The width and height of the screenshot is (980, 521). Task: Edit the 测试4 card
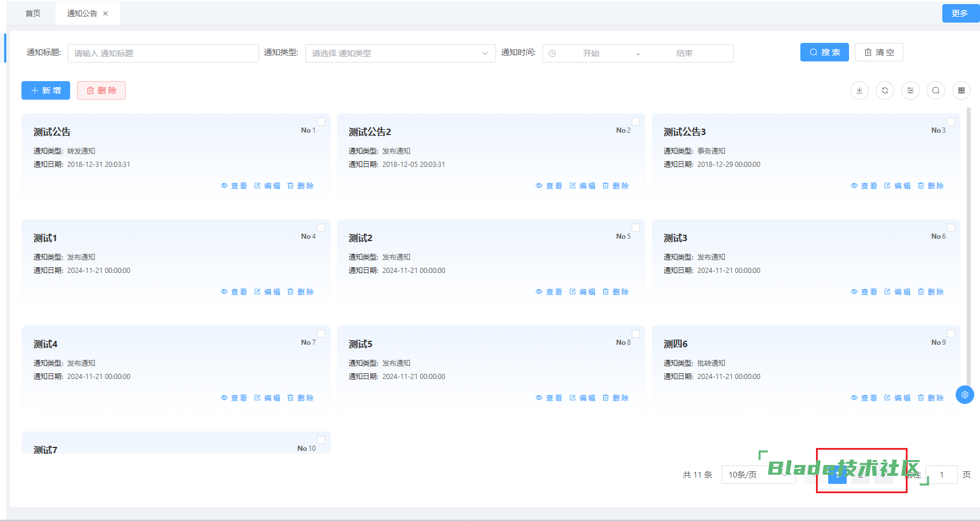(267, 398)
